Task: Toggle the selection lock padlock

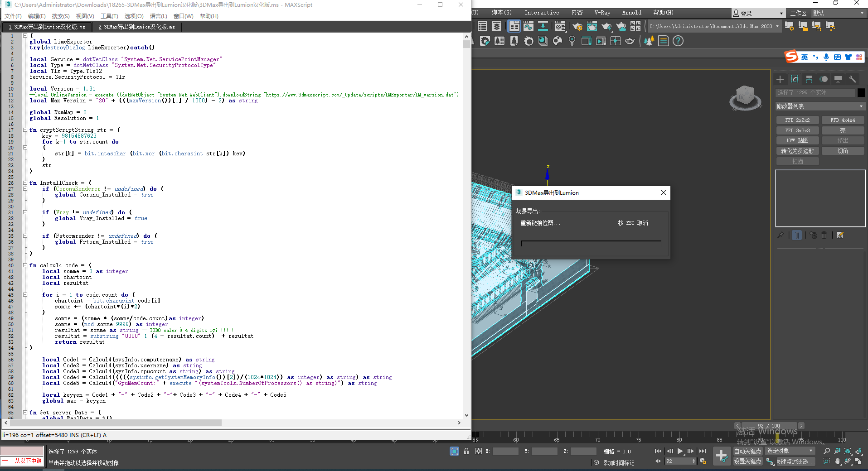Action: [x=466, y=451]
